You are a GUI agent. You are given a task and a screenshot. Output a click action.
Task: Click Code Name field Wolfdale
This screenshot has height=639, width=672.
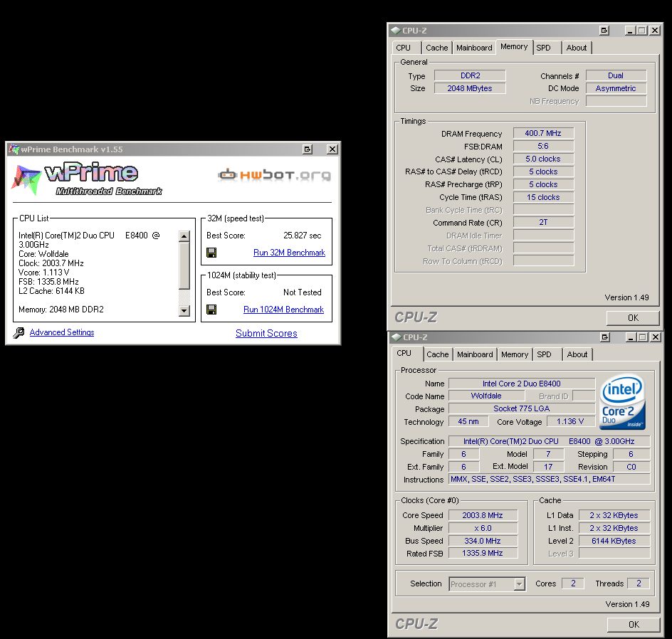pyautogui.click(x=486, y=396)
